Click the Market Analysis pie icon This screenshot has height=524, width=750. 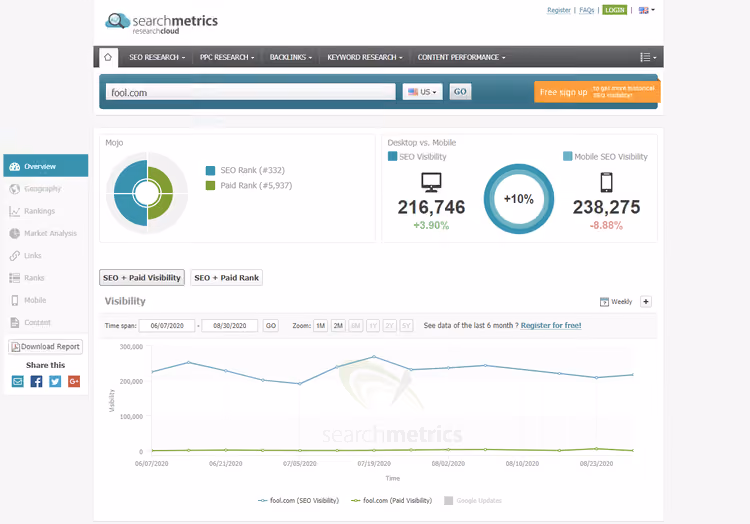point(15,233)
